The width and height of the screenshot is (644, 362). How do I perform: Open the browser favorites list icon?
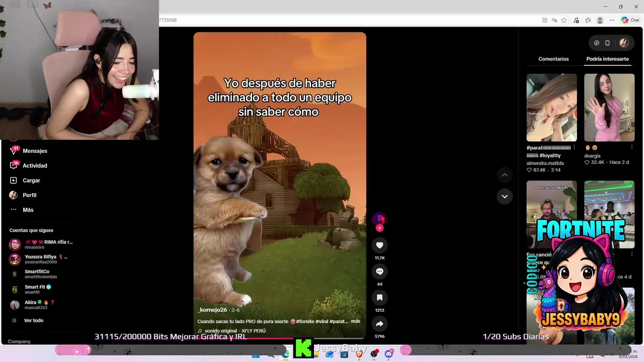tap(588, 20)
